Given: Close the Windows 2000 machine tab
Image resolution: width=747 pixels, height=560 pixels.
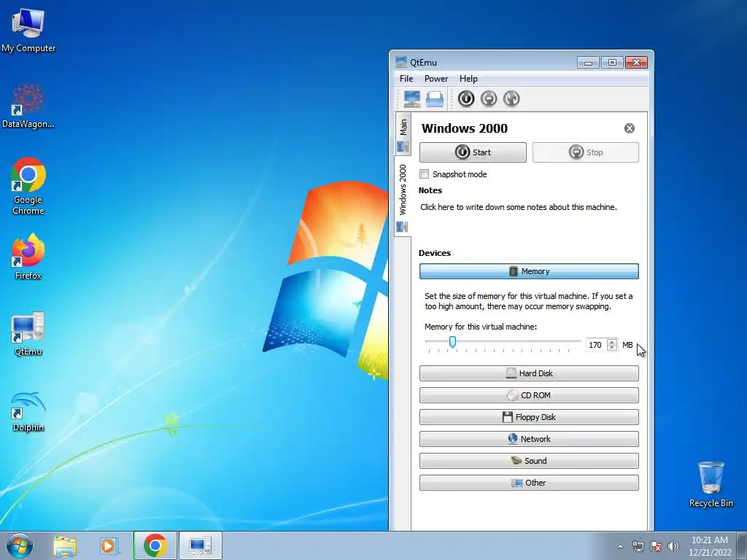Looking at the screenshot, I should (630, 128).
